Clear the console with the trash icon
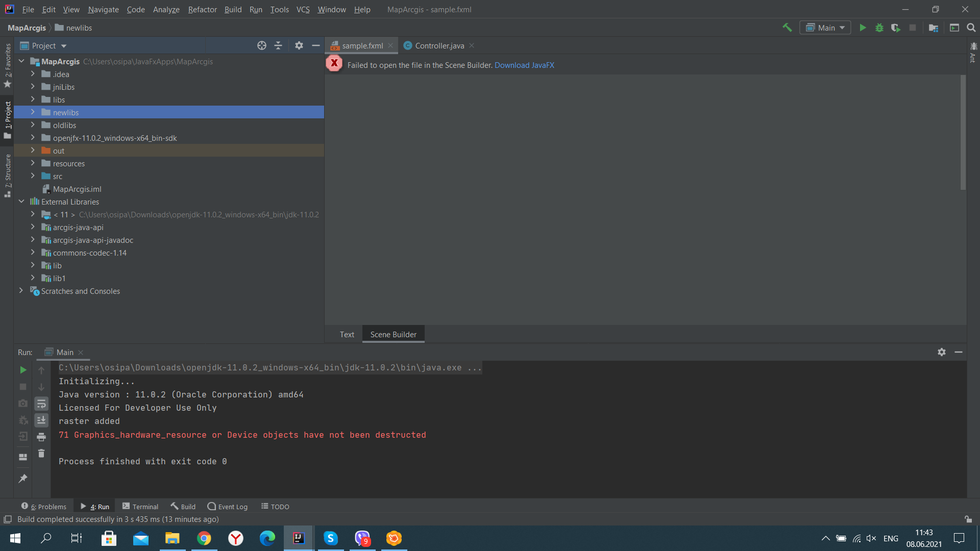 coord(41,454)
